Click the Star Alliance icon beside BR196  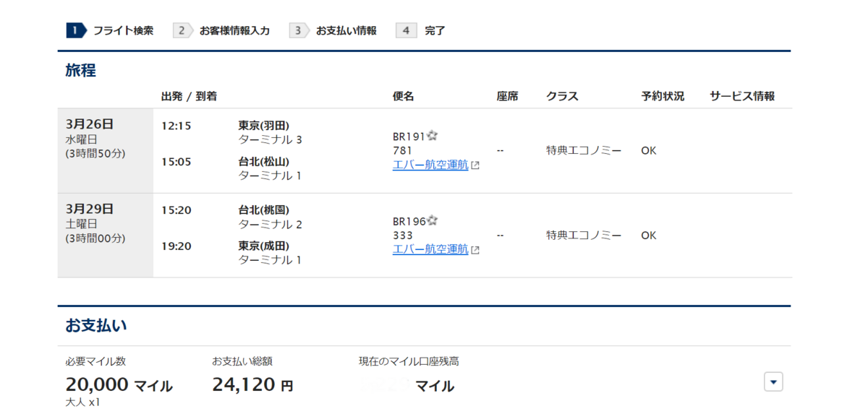(433, 220)
